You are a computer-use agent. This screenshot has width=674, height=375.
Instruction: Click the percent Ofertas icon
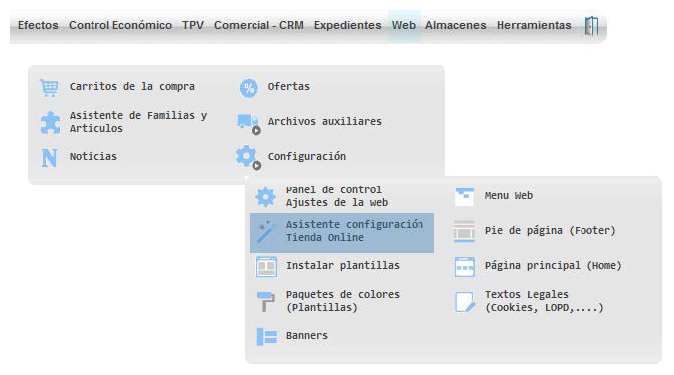pos(248,88)
